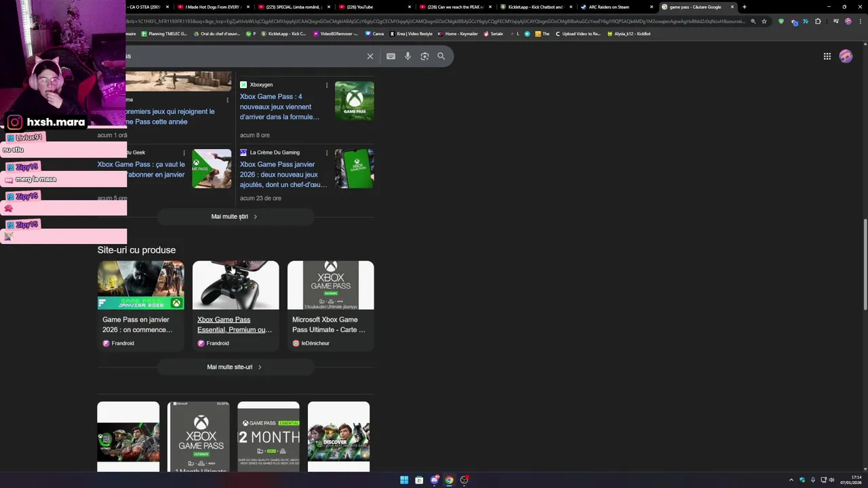The height and width of the screenshot is (488, 868).
Task: Open the on-screen keyboard input tool
Action: 391,56
